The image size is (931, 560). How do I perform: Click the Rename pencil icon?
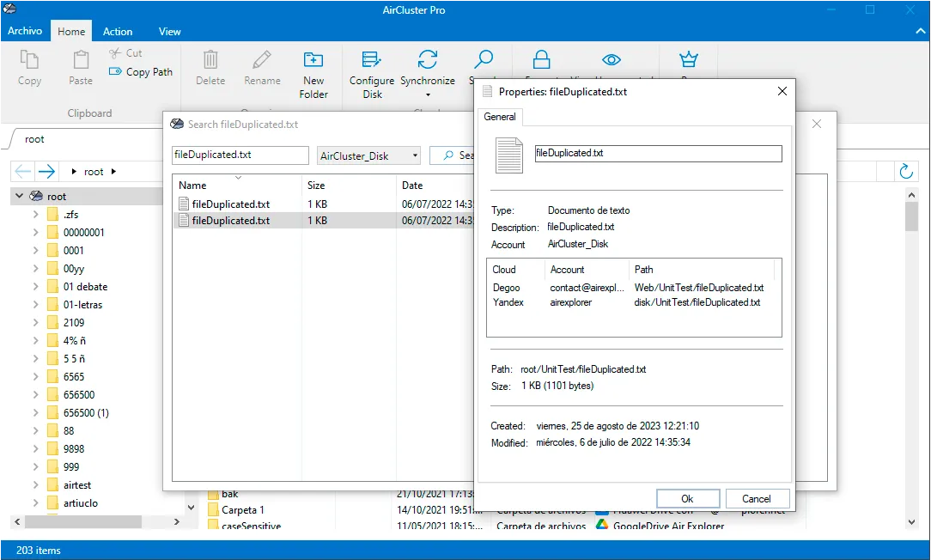pos(262,60)
